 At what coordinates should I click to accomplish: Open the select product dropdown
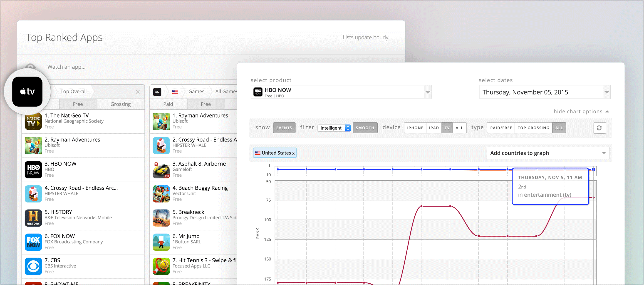point(341,92)
